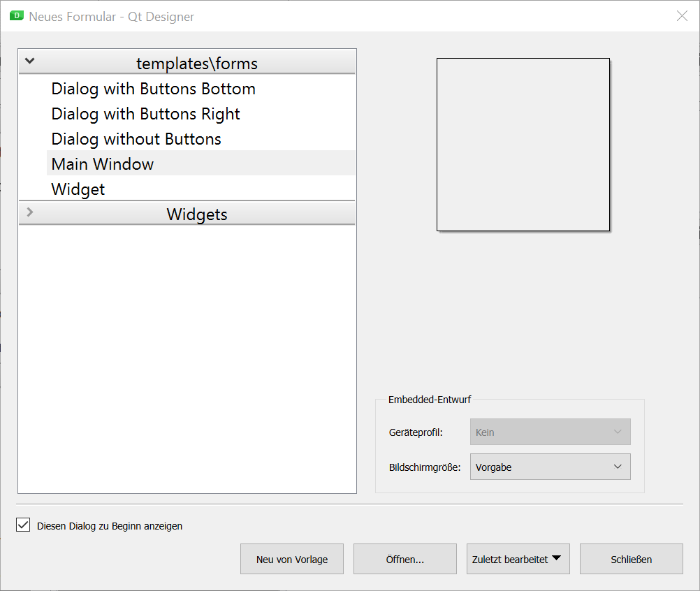This screenshot has width=700, height=591.
Task: Click the Schließen button
Action: pyautogui.click(x=632, y=559)
